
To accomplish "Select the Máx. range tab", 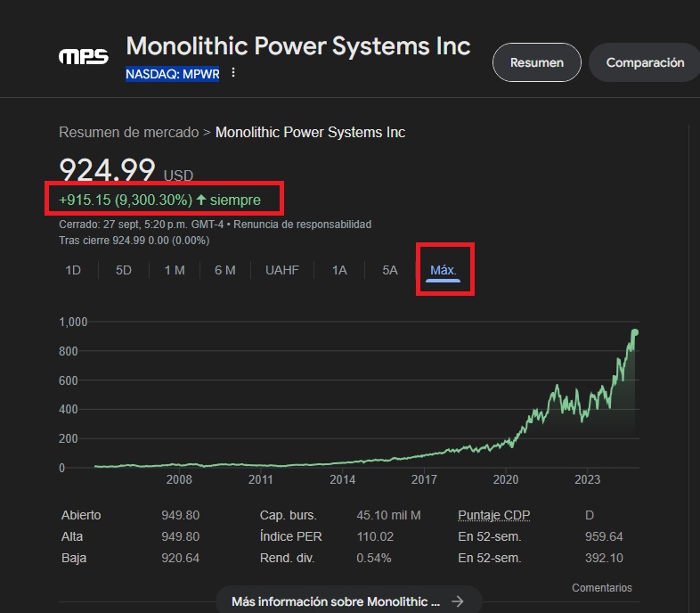I will pos(444,270).
